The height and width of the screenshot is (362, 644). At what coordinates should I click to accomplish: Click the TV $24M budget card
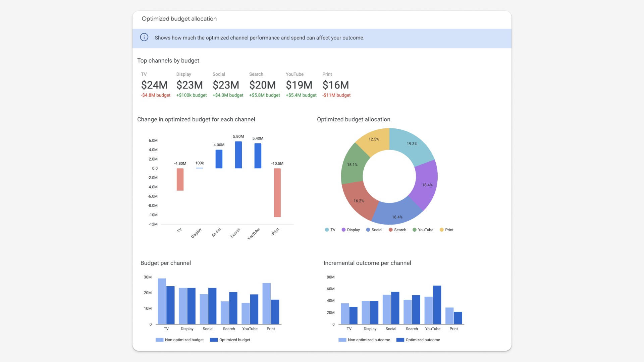pyautogui.click(x=154, y=85)
